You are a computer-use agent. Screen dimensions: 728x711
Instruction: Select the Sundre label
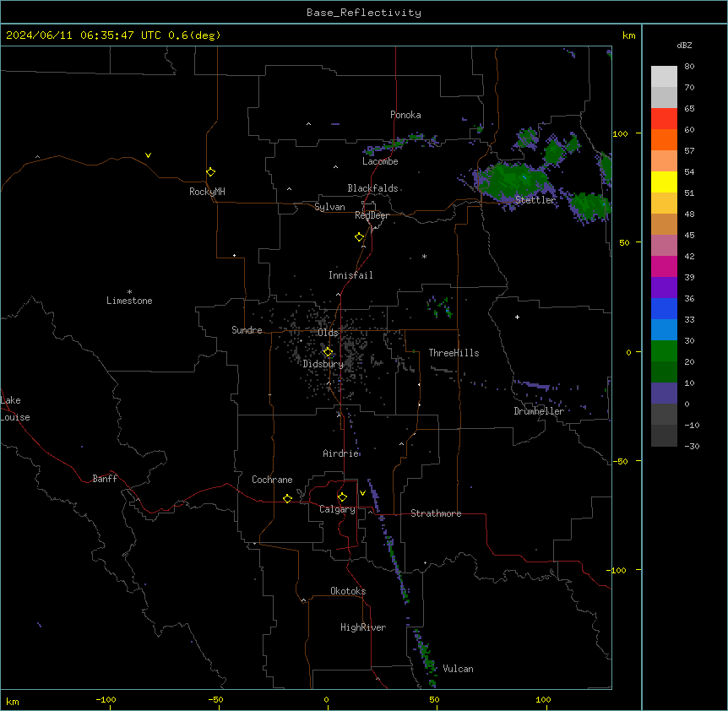tap(247, 330)
